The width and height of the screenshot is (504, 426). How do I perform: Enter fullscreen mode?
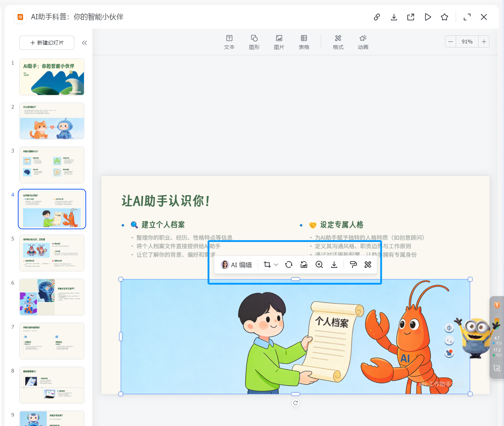(x=467, y=17)
